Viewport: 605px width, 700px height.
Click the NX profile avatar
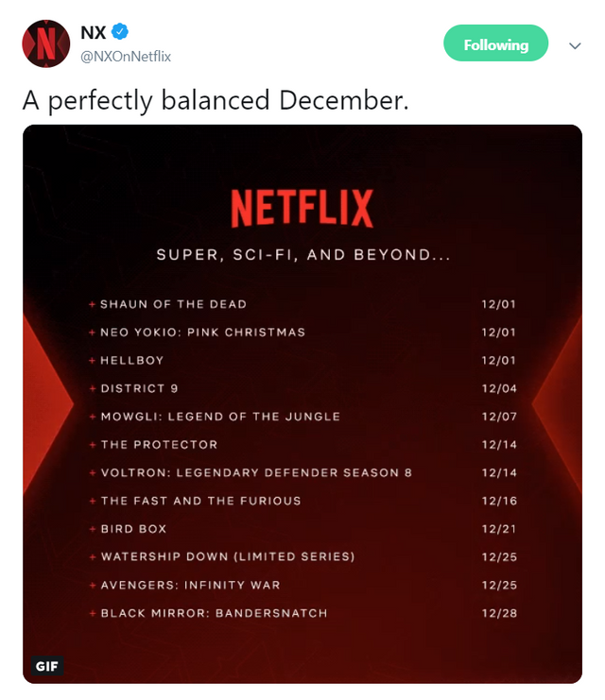46,43
